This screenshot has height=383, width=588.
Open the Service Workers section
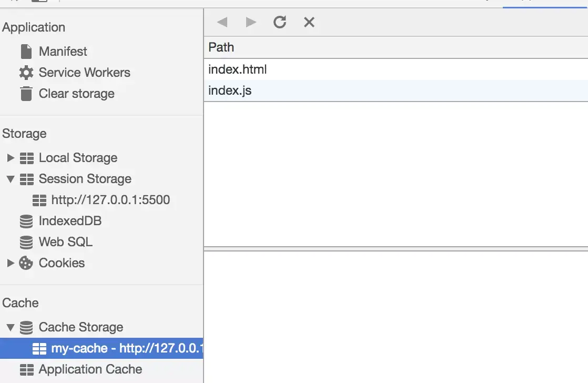(84, 73)
